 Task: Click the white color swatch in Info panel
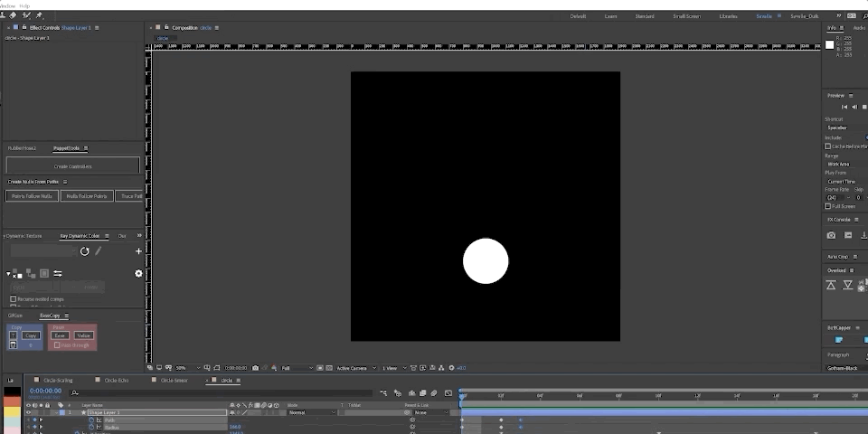829,45
